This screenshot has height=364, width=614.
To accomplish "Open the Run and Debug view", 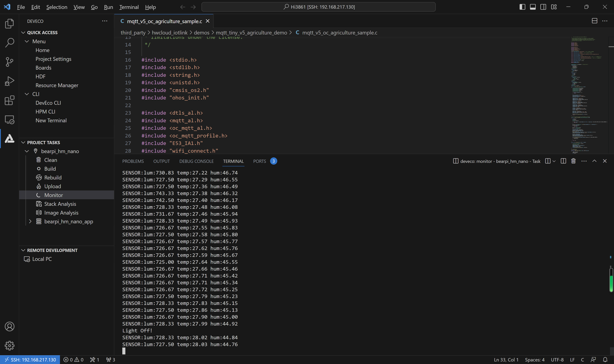I will [x=9, y=81].
